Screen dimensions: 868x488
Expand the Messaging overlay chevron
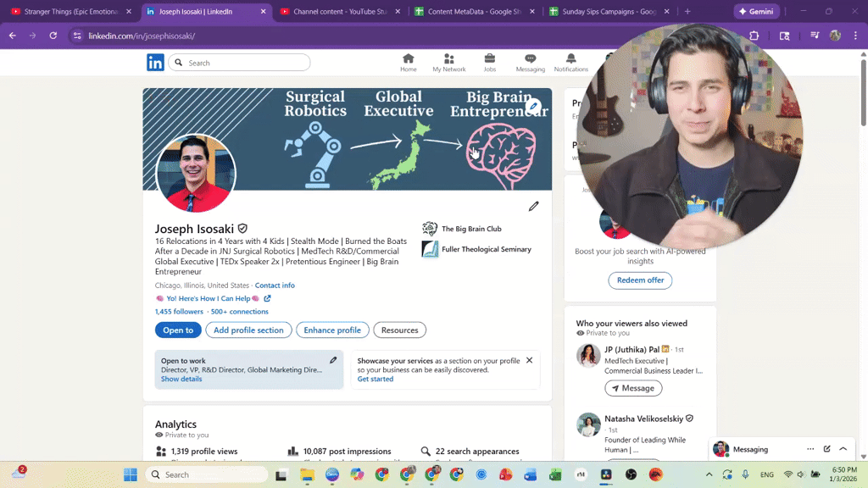pyautogui.click(x=843, y=449)
